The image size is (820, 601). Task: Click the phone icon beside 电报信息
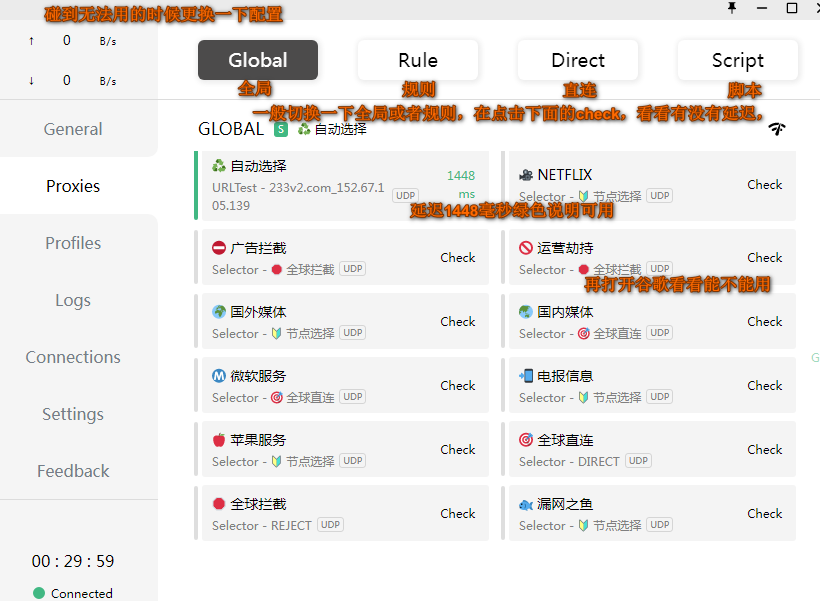[x=526, y=376]
